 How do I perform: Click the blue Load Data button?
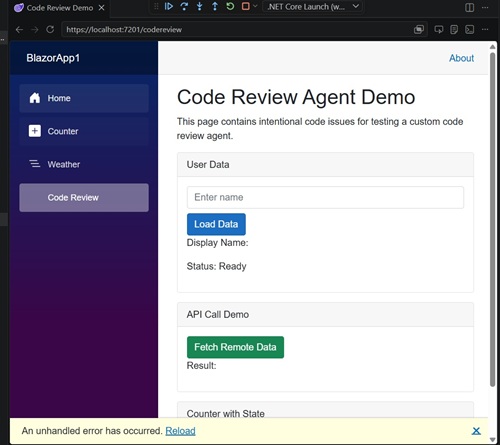pos(216,224)
